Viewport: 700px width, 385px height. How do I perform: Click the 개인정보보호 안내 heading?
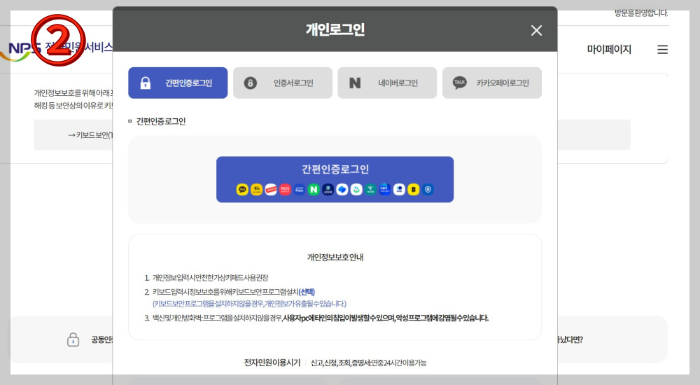(335, 257)
